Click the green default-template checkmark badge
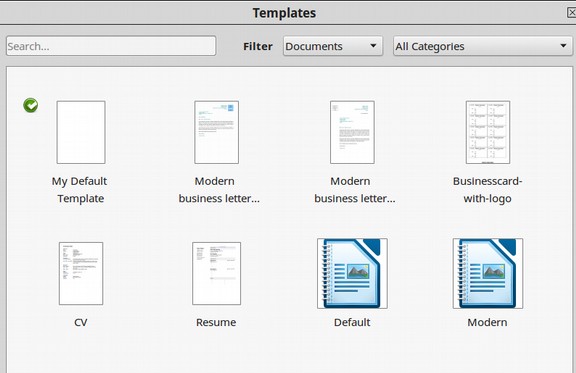 (x=30, y=105)
